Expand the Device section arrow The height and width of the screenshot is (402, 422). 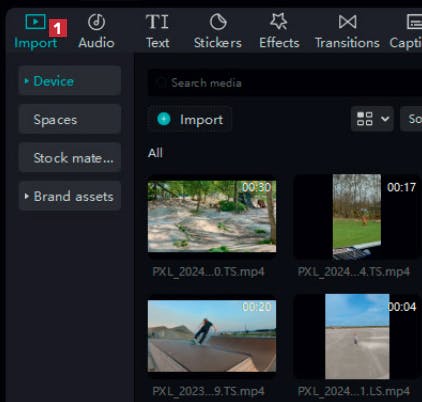pyautogui.click(x=26, y=81)
